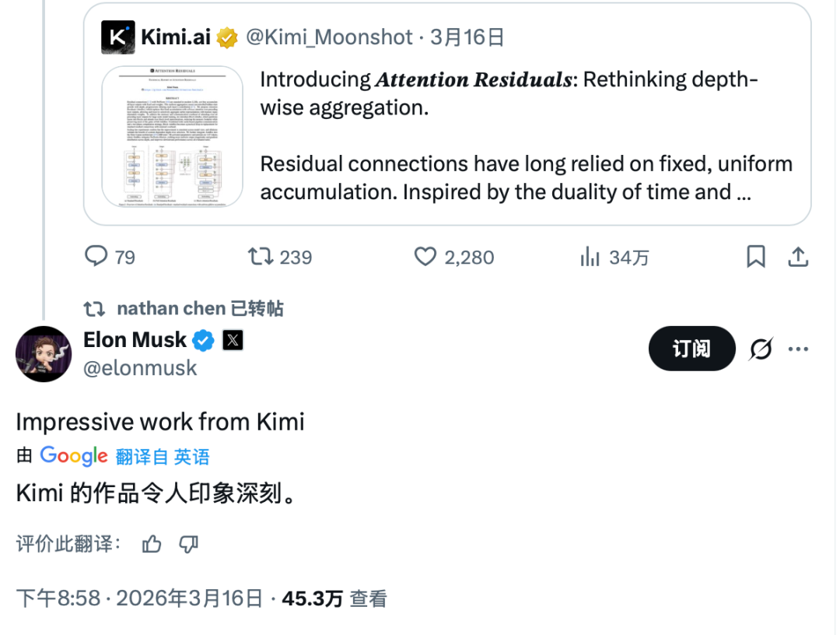
Task: Open the three-dot more options menu
Action: click(x=799, y=349)
